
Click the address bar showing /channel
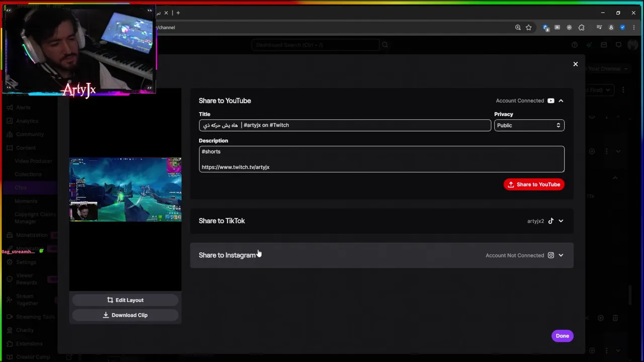332,28
